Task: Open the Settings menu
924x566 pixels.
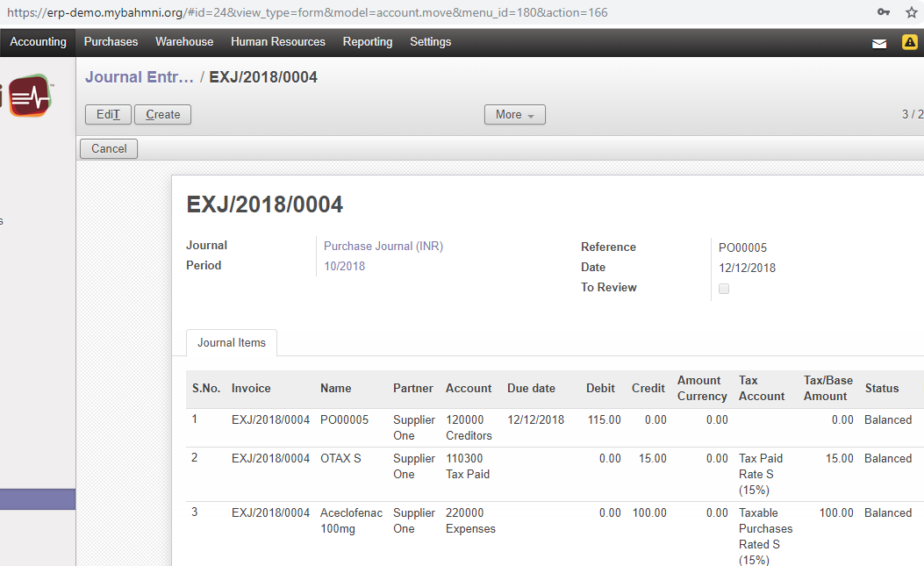Action: coord(430,42)
